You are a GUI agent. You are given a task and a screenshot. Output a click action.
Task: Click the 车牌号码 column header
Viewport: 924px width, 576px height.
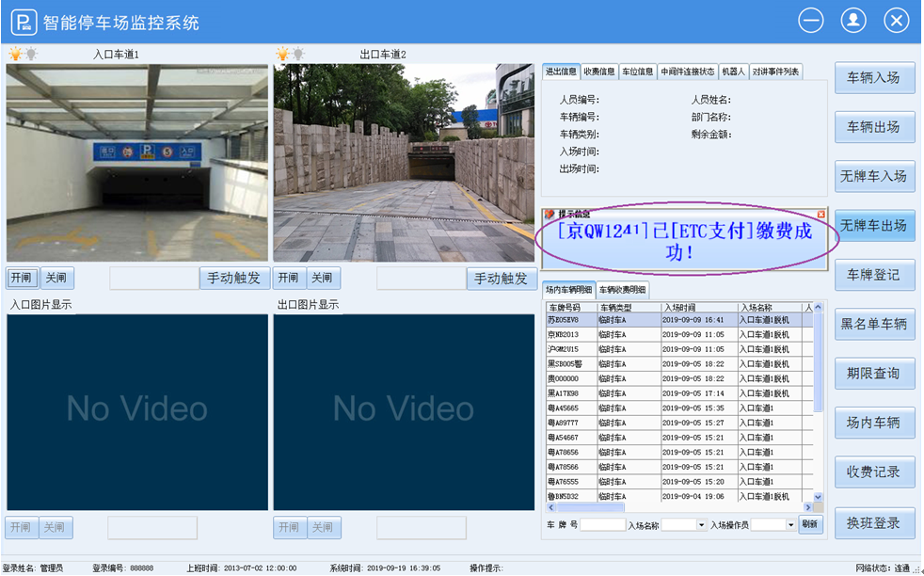pos(571,308)
